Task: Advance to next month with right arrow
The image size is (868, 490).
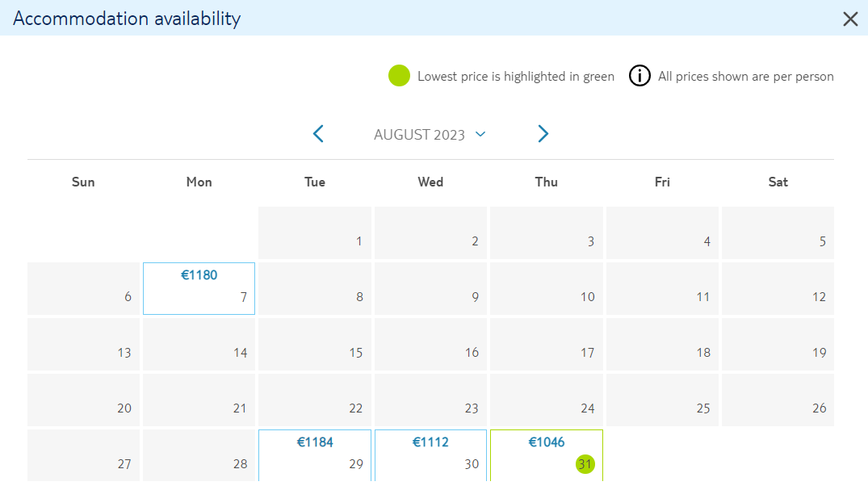Action: coord(543,134)
